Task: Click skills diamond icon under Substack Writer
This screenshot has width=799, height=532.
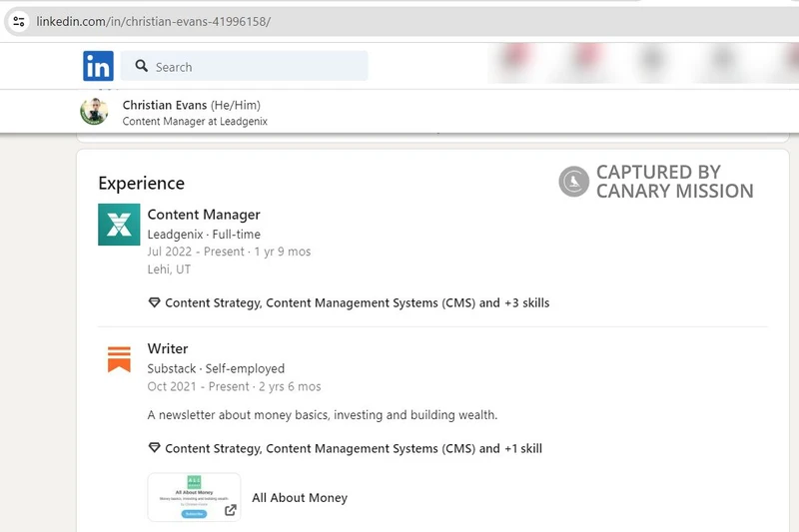Action: (154, 448)
